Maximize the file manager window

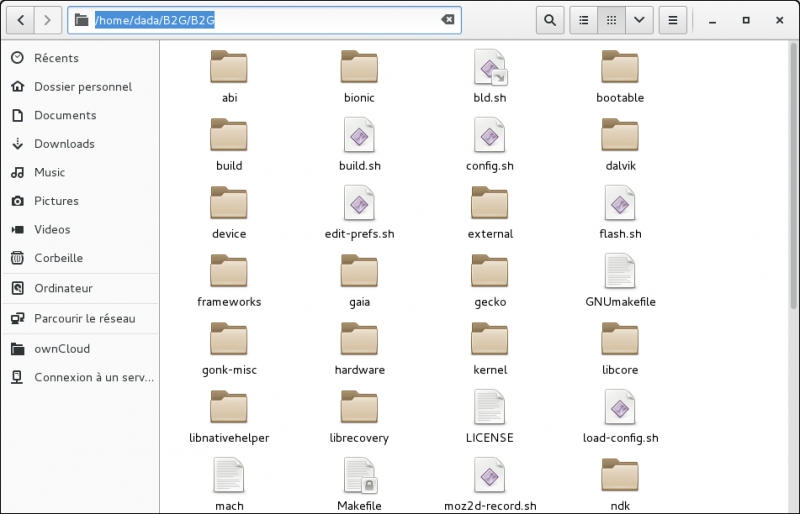click(746, 20)
